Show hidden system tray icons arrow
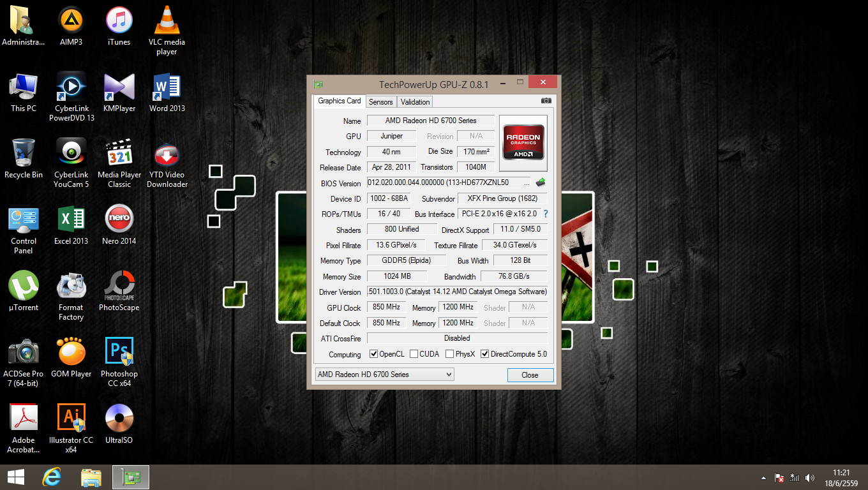 click(764, 478)
